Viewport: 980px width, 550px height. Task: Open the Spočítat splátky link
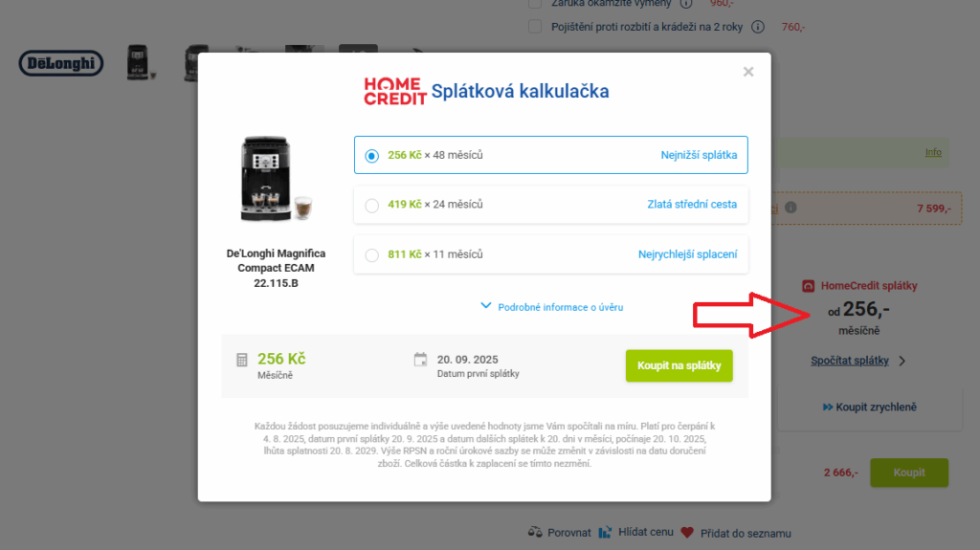(850, 361)
